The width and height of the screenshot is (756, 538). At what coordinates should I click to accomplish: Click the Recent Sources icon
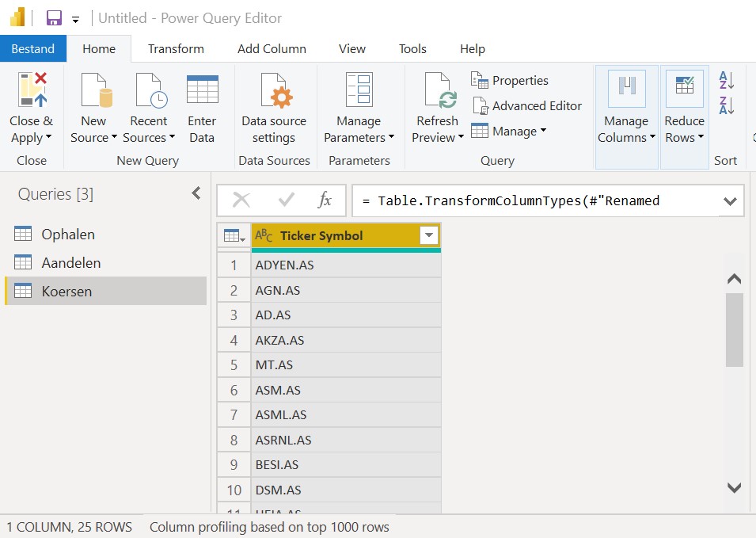point(150,90)
